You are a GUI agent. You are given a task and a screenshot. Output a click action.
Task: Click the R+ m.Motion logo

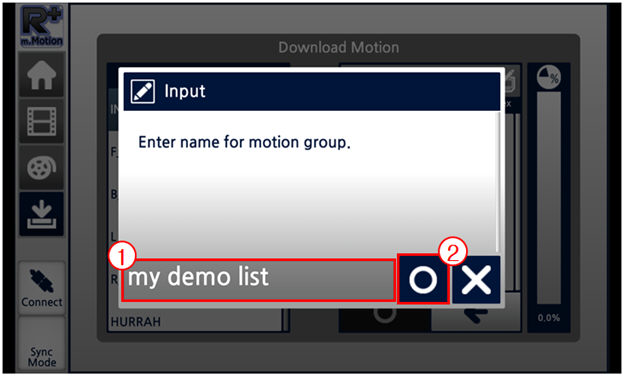(42, 27)
